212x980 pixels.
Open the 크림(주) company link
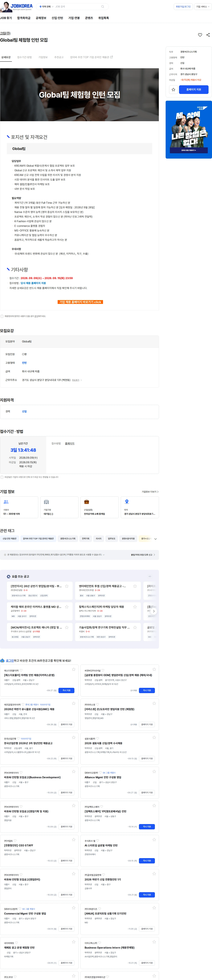pos(5,33)
